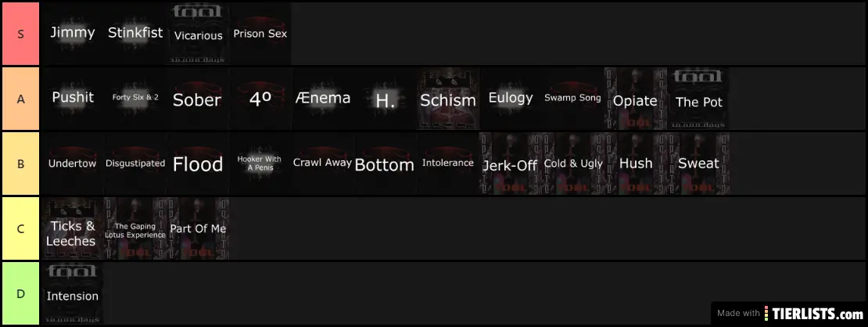Click the Ænema tile
868x327 pixels.
pos(323,99)
